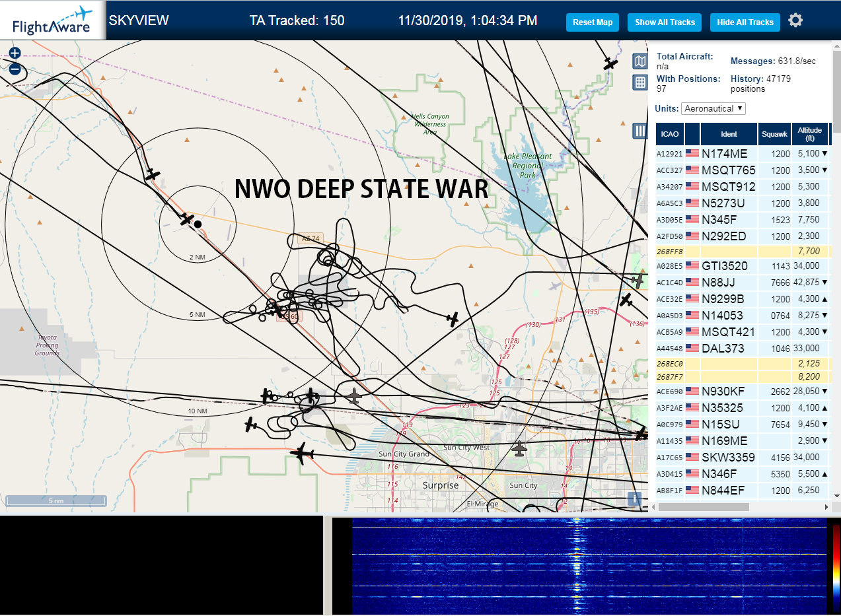Open the Units dropdown
The image size is (841, 616).
(713, 108)
